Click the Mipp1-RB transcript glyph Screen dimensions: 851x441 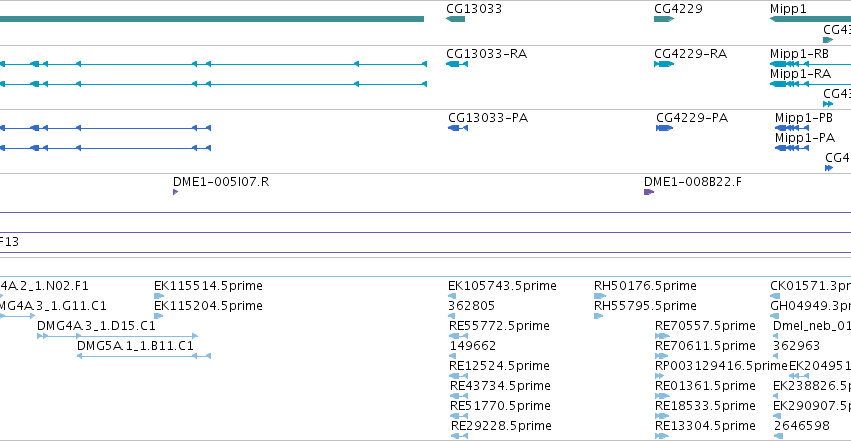click(810, 64)
